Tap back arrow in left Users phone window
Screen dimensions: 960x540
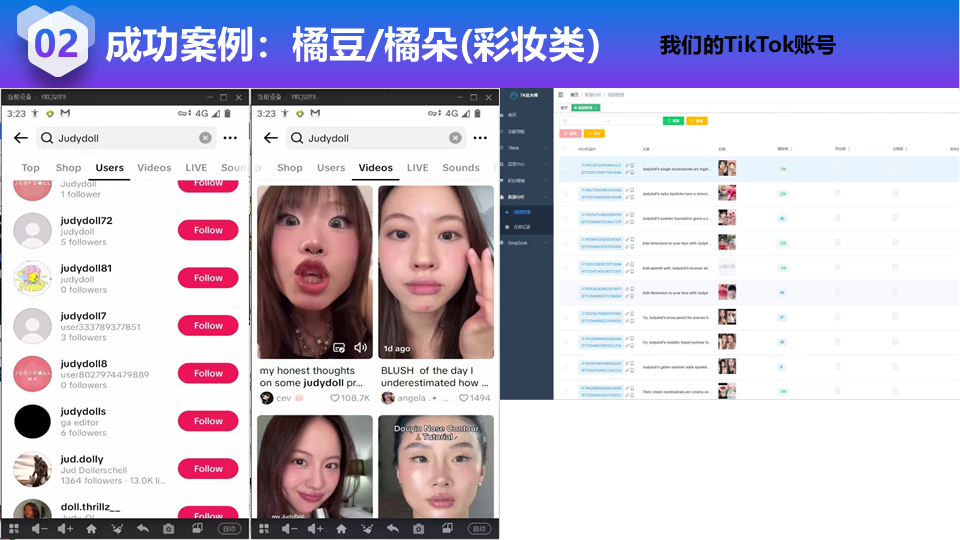click(x=21, y=138)
